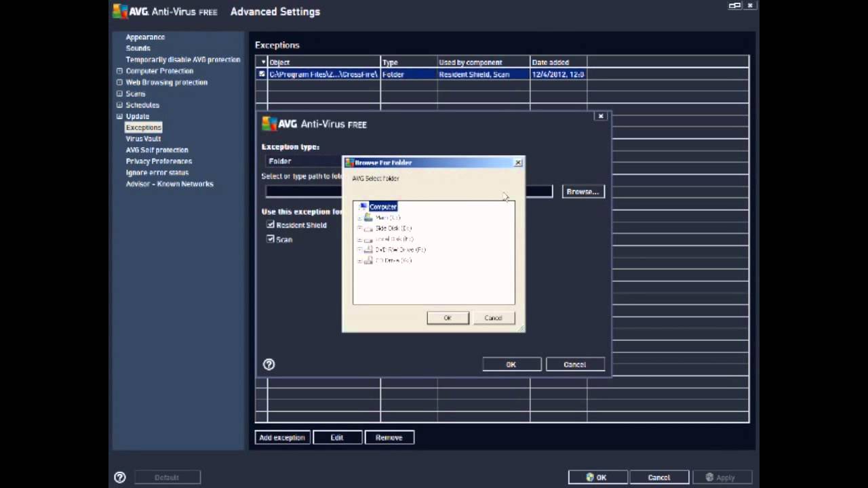Expand the Slide Disk (D:) drive node
This screenshot has height=488, width=868.
(359, 228)
